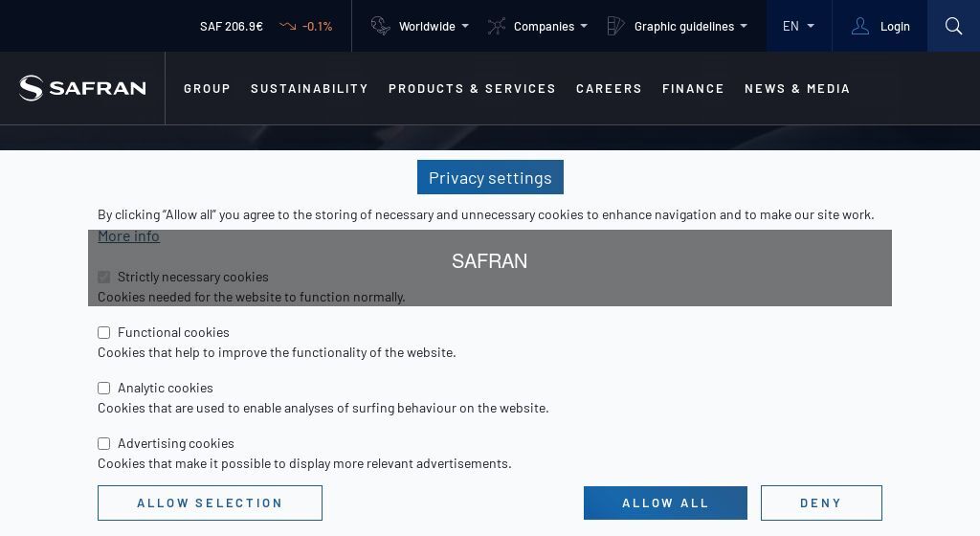The height and width of the screenshot is (536, 980).
Task: Click the Deny button
Action: click(x=821, y=503)
